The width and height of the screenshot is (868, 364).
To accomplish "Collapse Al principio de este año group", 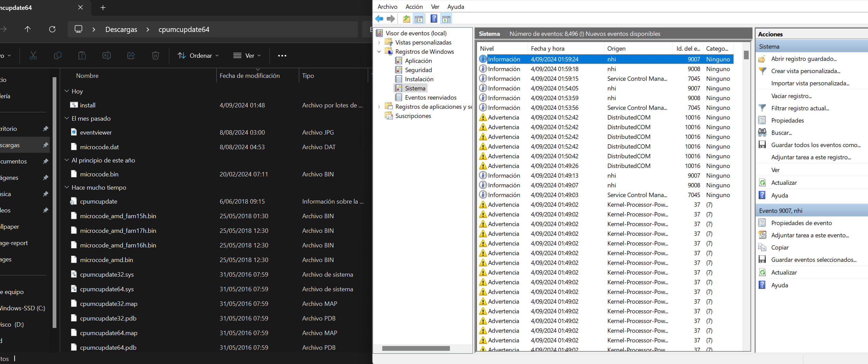I will [67, 160].
